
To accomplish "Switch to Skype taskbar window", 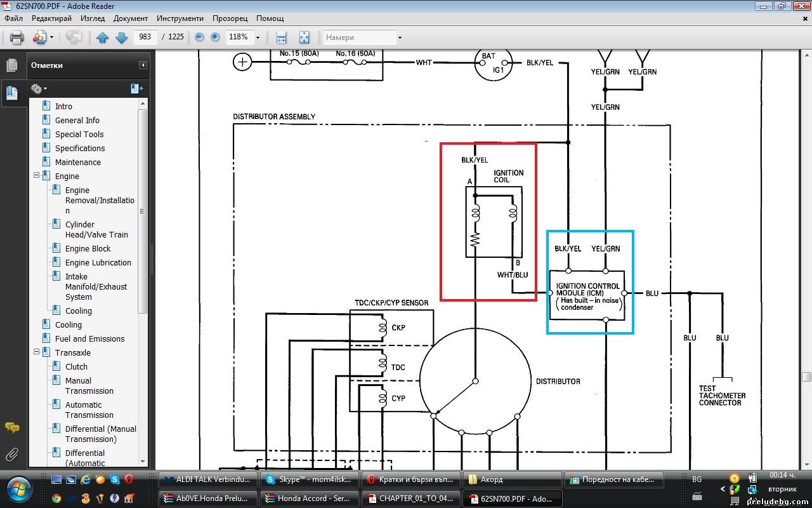I will coord(310,479).
